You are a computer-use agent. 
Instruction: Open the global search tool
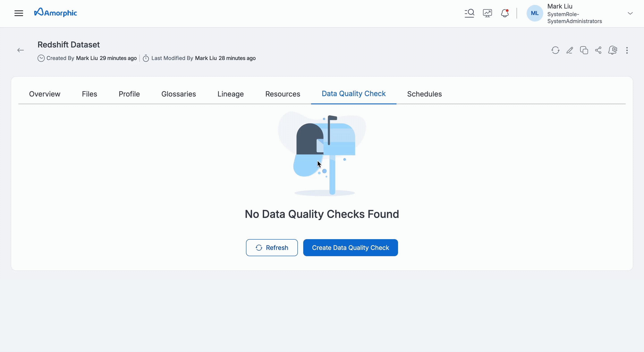coord(469,13)
